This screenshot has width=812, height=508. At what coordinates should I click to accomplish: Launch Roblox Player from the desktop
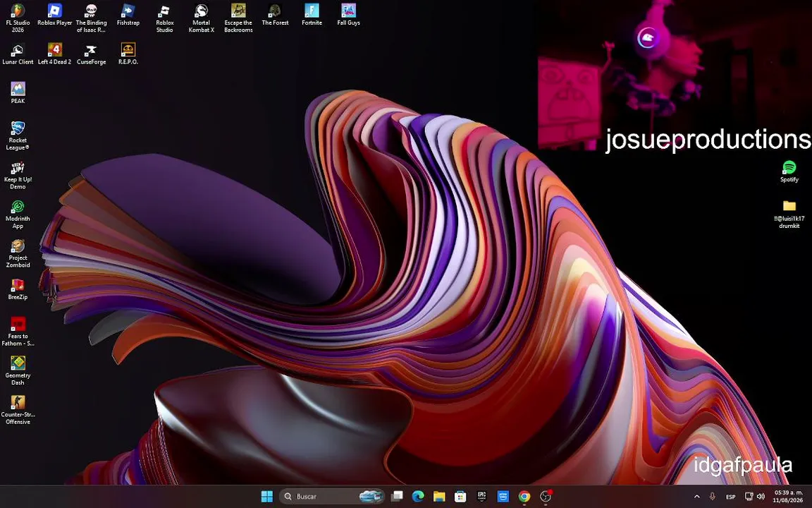54,15
